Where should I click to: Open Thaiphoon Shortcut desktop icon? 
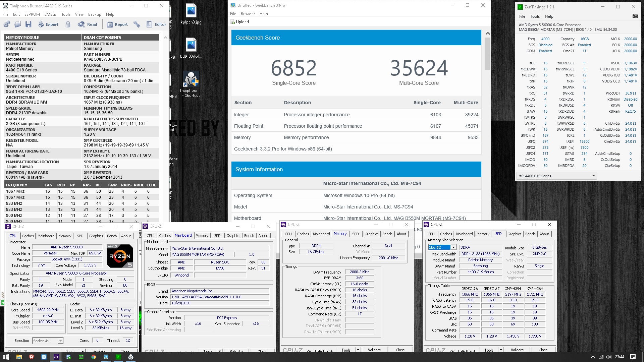[x=191, y=84]
